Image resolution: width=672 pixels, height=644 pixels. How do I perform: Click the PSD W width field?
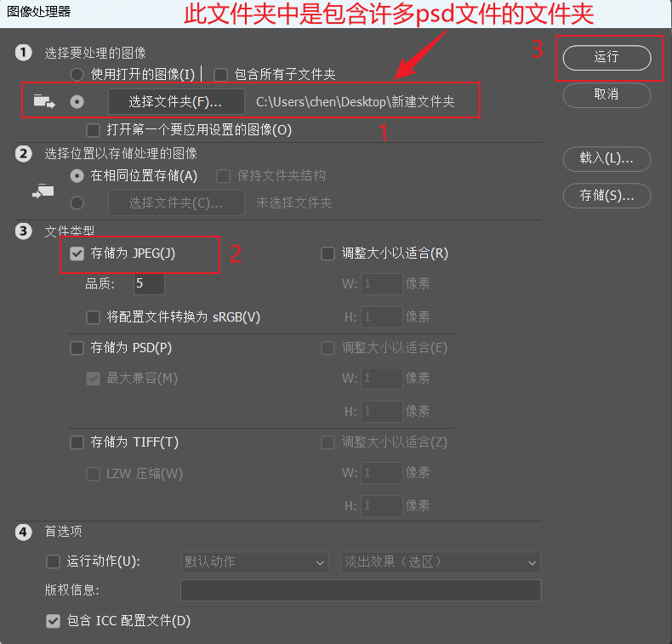381,379
